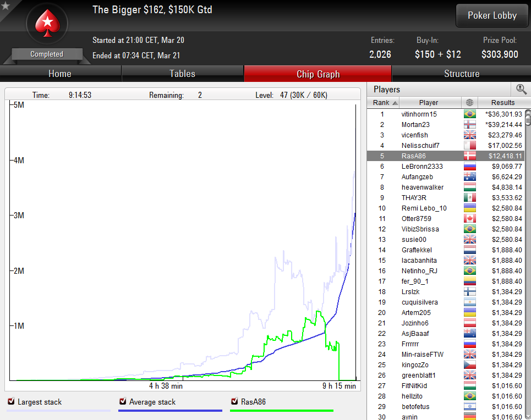Select player Mortan23 in the list
531x420 pixels.
pyautogui.click(x=415, y=125)
